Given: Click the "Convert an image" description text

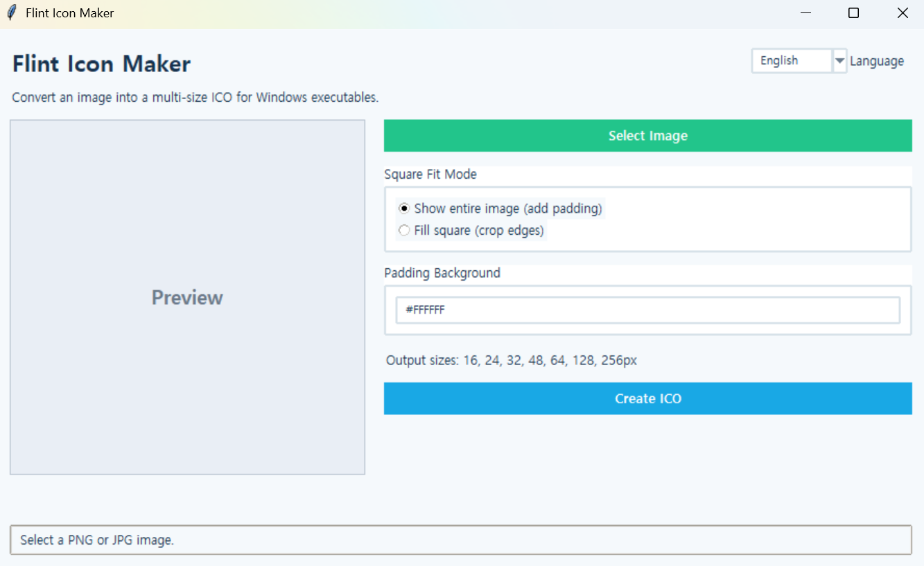Looking at the screenshot, I should coord(195,98).
